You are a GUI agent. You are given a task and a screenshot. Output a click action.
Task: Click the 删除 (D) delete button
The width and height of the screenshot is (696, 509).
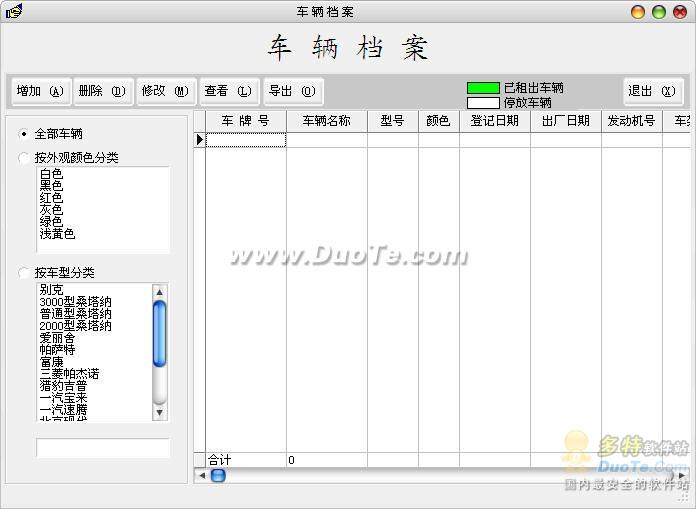coord(102,91)
